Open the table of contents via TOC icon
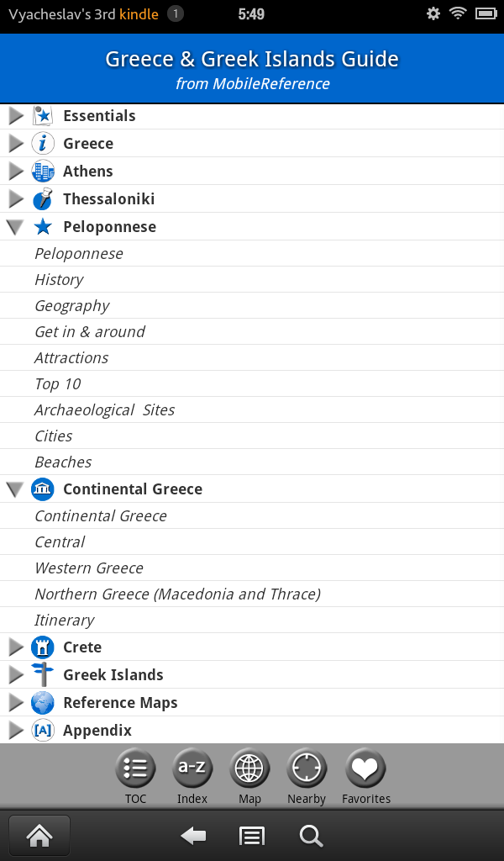The height and width of the screenshot is (861, 504). [x=135, y=768]
